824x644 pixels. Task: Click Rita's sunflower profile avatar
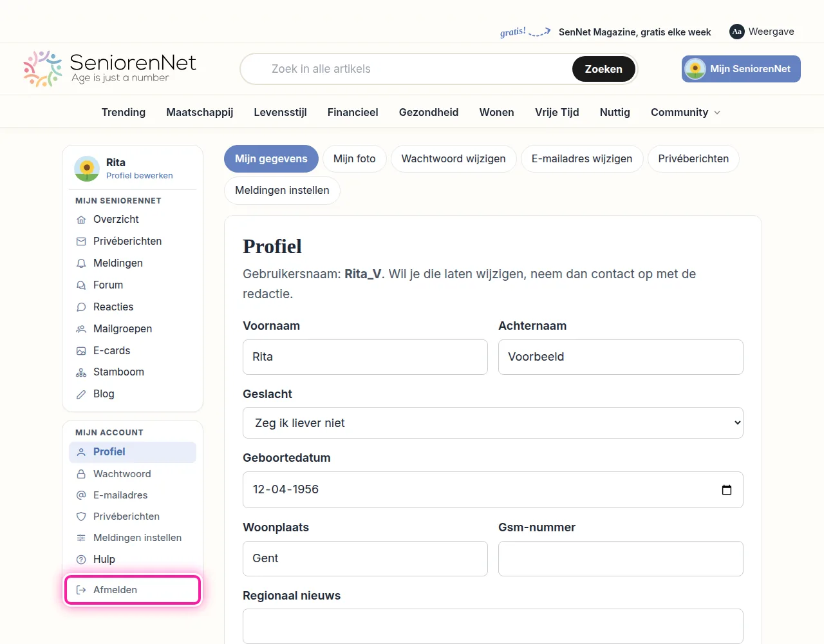pyautogui.click(x=87, y=169)
